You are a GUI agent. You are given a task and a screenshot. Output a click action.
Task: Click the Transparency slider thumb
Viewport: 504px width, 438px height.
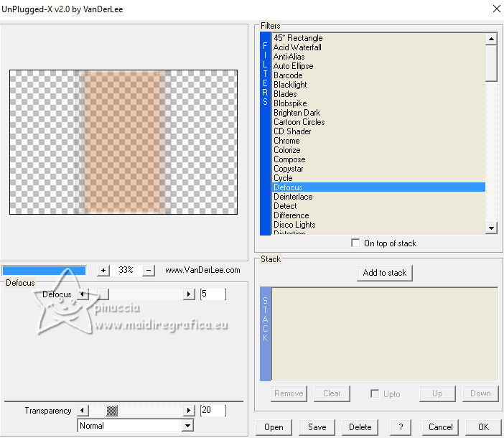point(112,411)
